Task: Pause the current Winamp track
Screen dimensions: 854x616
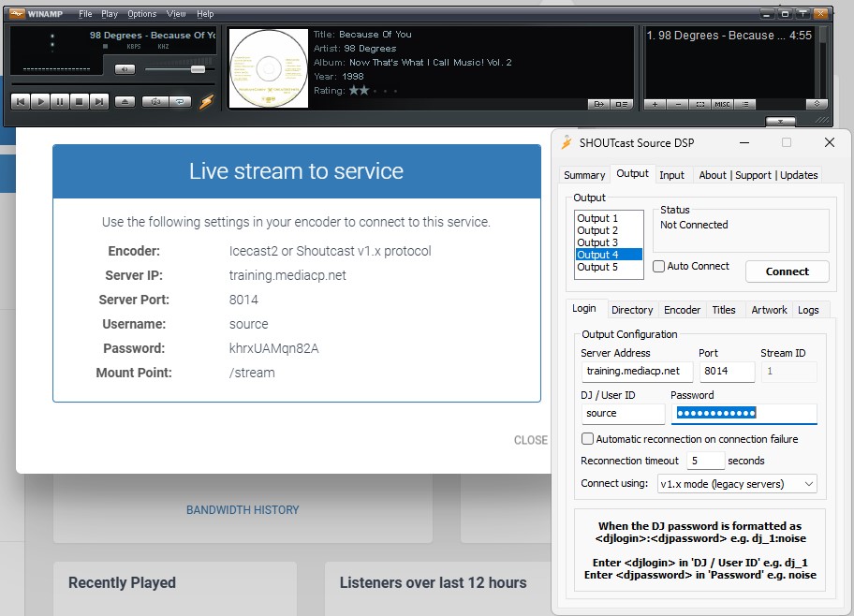Action: 60,102
